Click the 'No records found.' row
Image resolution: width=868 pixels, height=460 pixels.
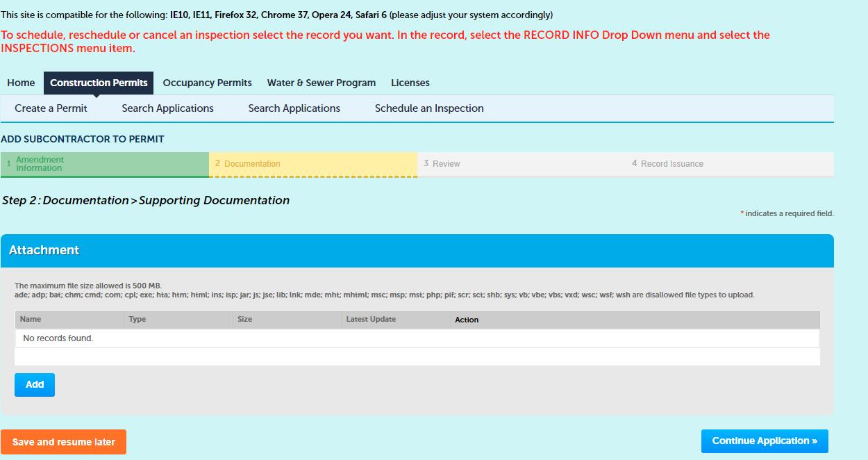[x=417, y=338]
